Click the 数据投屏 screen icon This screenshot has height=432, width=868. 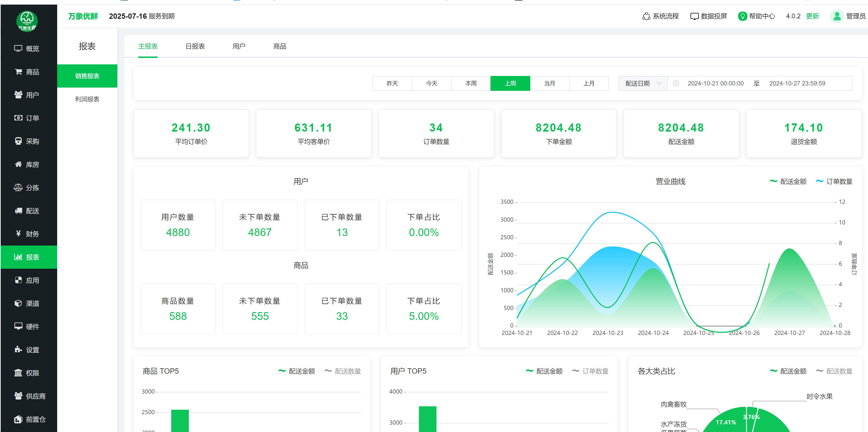coord(694,16)
